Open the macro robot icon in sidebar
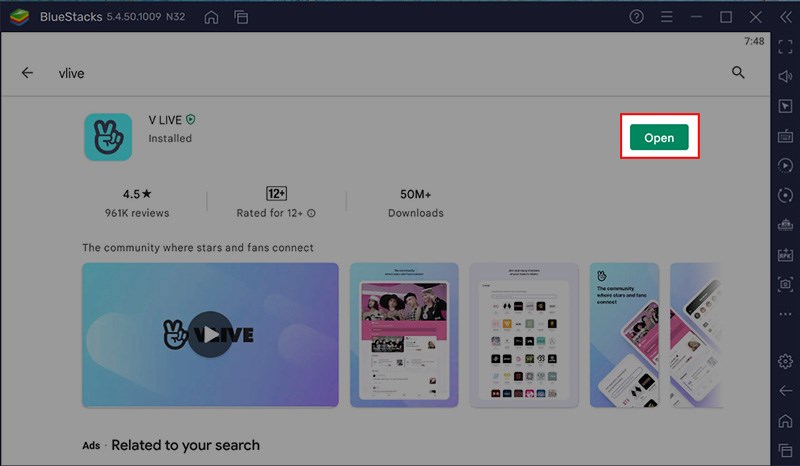This screenshot has height=466, width=800. [x=785, y=225]
